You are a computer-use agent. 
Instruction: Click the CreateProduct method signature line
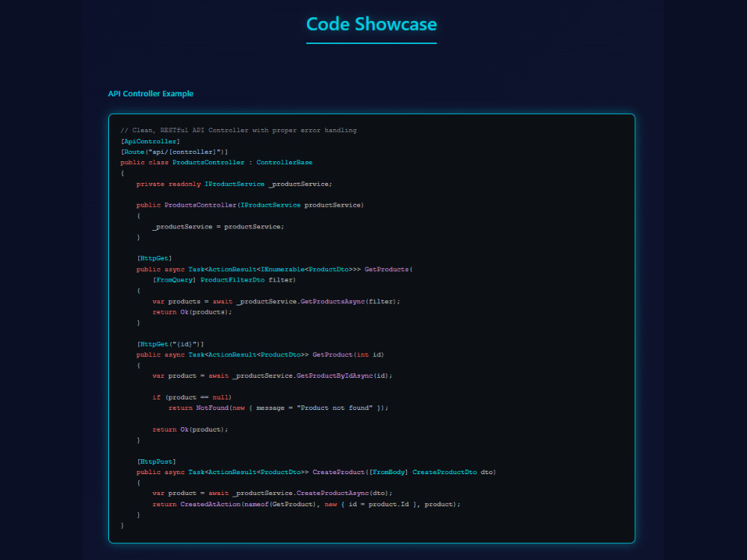(x=316, y=473)
